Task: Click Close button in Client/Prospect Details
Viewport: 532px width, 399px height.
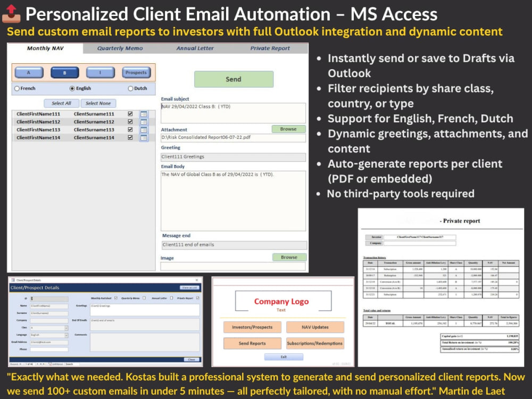Action: tap(192, 360)
